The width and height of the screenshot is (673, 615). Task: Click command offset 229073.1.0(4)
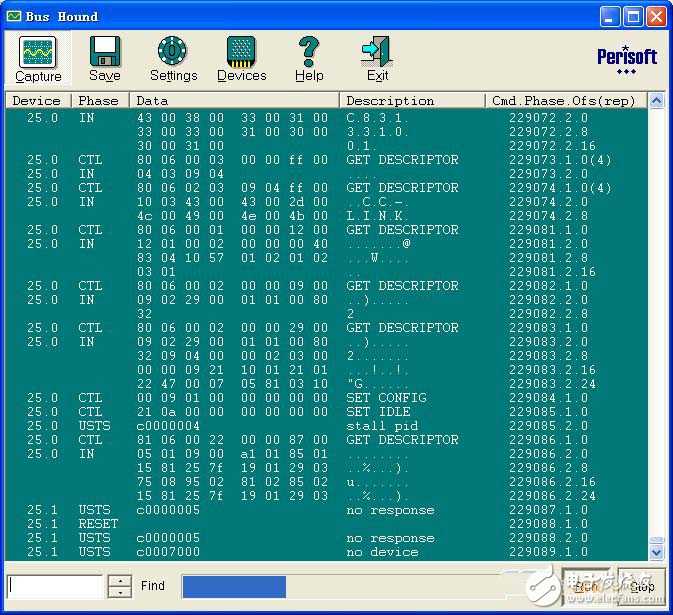point(560,160)
